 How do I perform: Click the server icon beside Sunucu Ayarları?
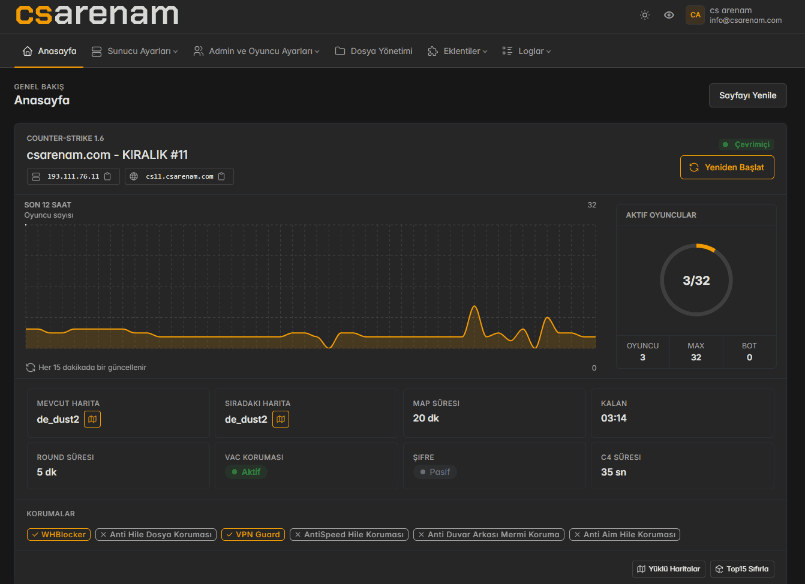(x=97, y=51)
